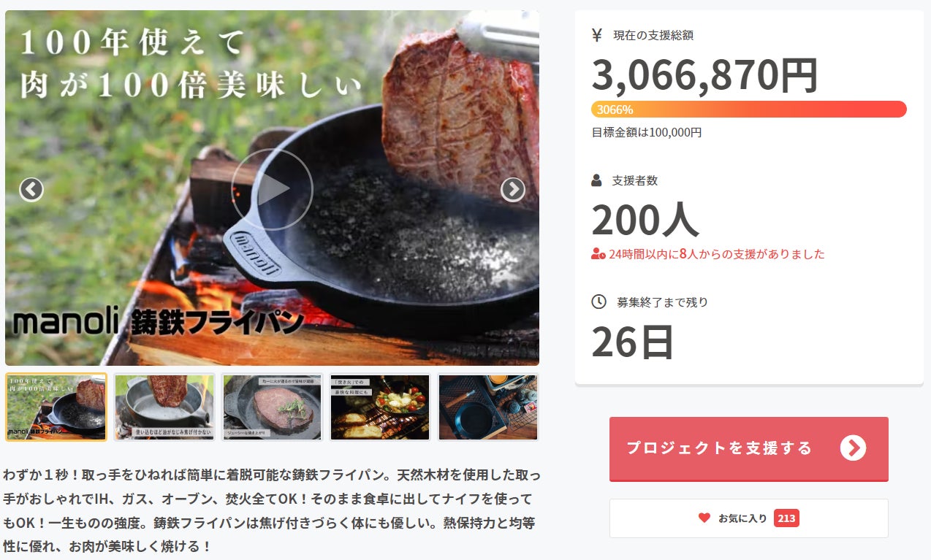Select first thumbnail with 100年使えて text
This screenshot has width=931, height=560.
point(56,407)
